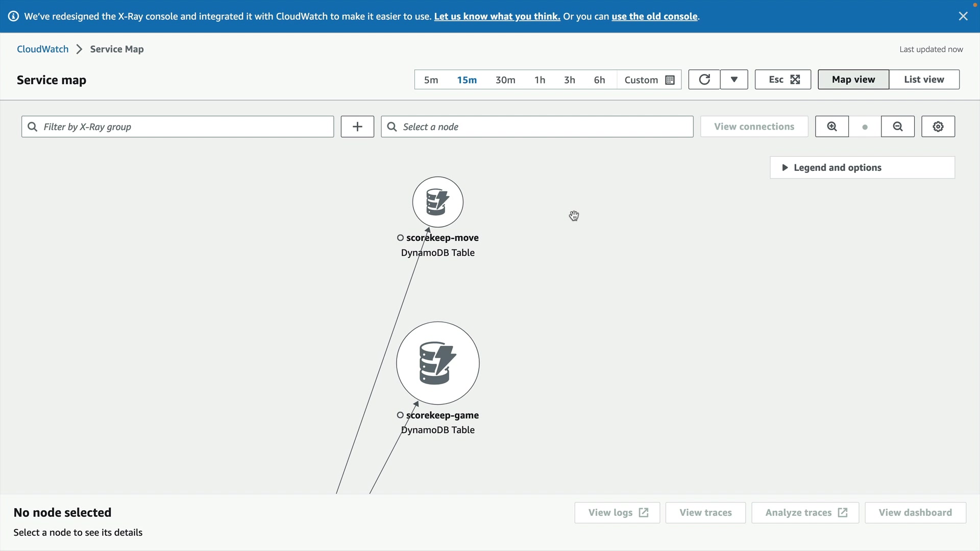The height and width of the screenshot is (551, 980).
Task: Open Select a node combo box
Action: (x=537, y=127)
